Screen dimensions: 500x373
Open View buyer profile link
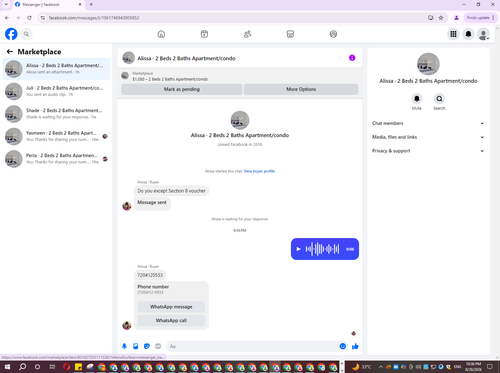click(x=259, y=171)
